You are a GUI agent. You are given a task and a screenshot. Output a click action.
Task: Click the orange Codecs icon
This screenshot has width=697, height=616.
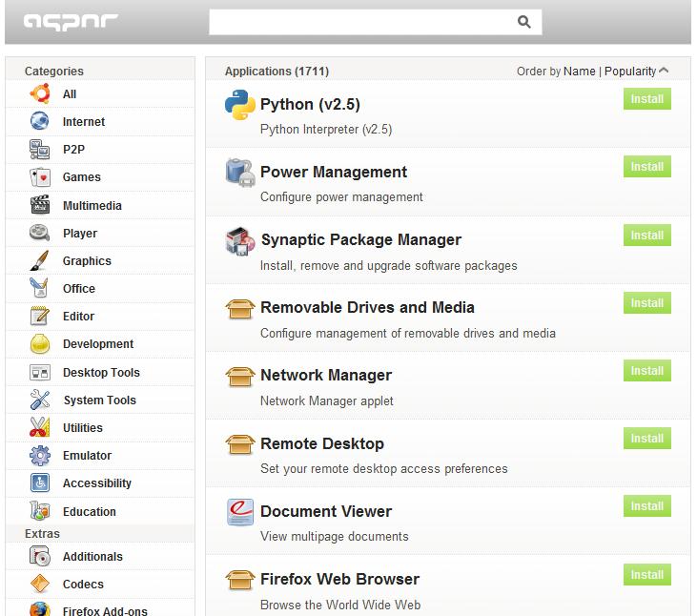40,584
